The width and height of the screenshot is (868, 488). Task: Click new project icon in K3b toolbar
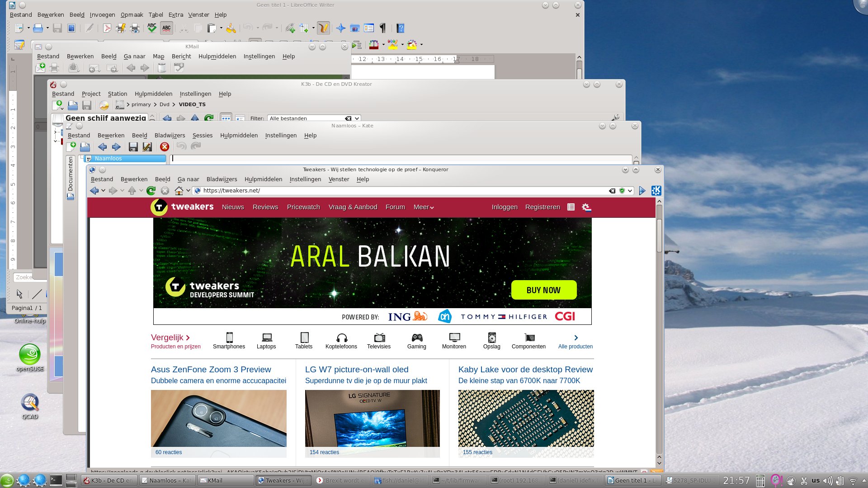point(57,105)
